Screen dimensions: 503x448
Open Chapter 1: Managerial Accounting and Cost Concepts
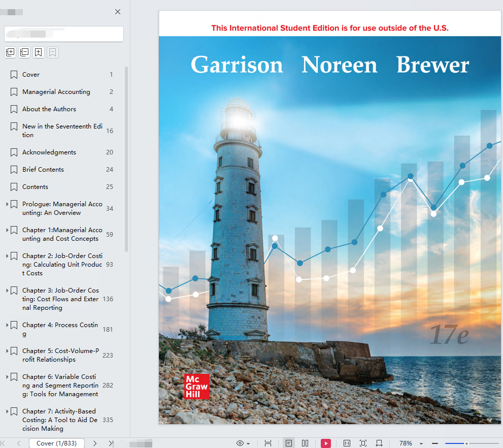tap(62, 234)
